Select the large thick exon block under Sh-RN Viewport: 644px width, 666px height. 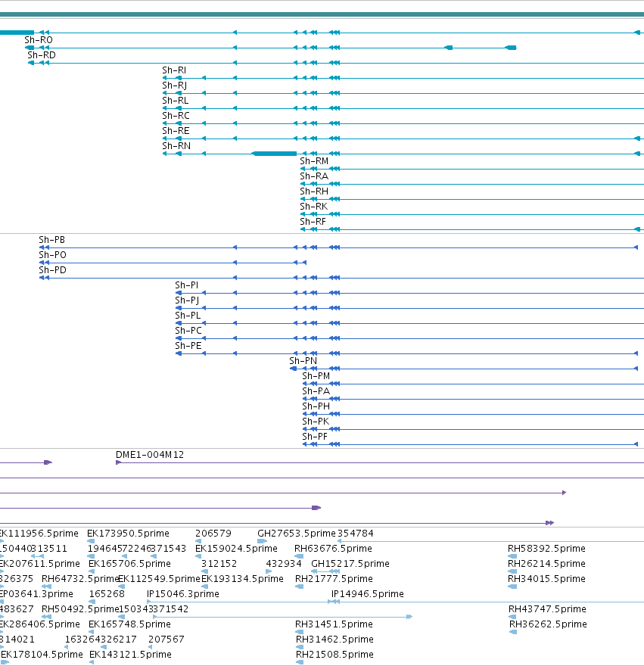pos(275,154)
